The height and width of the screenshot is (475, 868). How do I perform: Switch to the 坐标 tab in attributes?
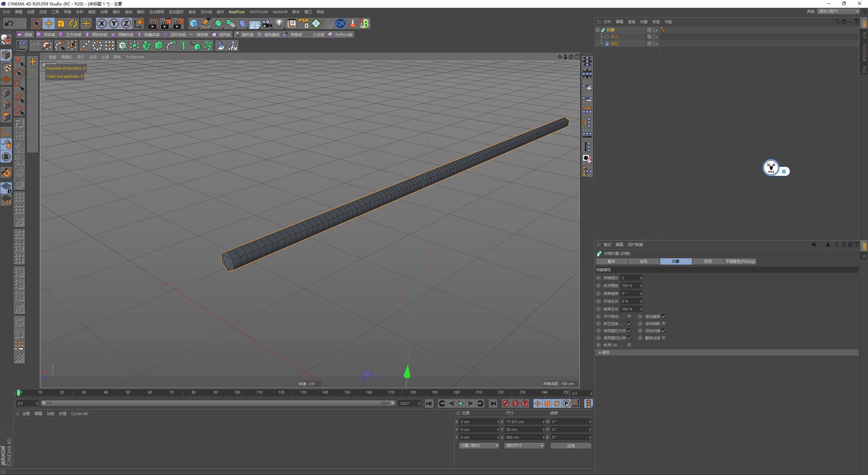pos(644,261)
